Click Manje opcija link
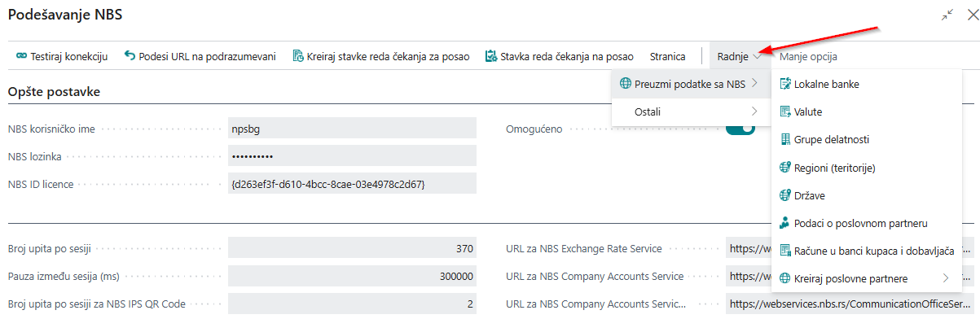This screenshot has height=319, width=980. (x=808, y=57)
